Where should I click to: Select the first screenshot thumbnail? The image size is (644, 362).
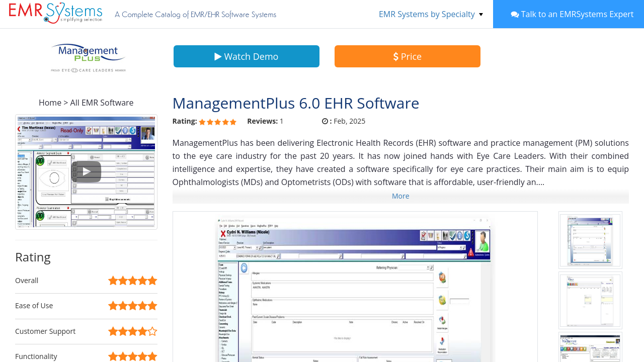[590, 240]
